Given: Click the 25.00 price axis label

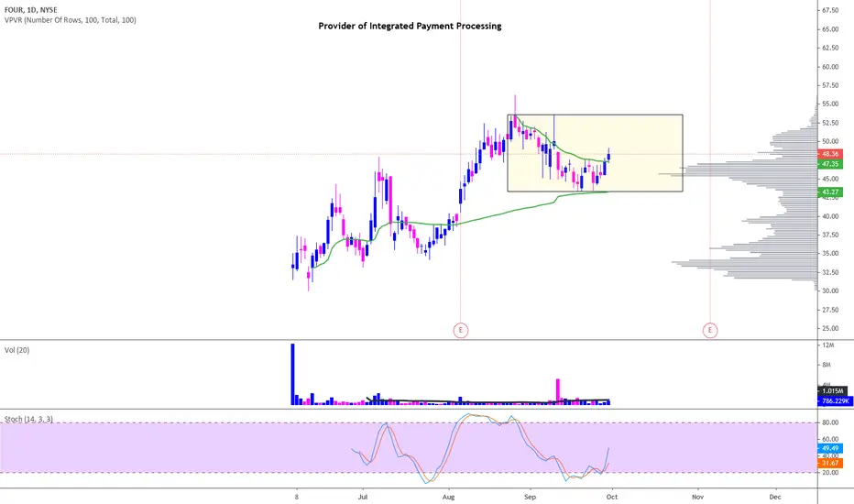Looking at the screenshot, I should [x=830, y=329].
